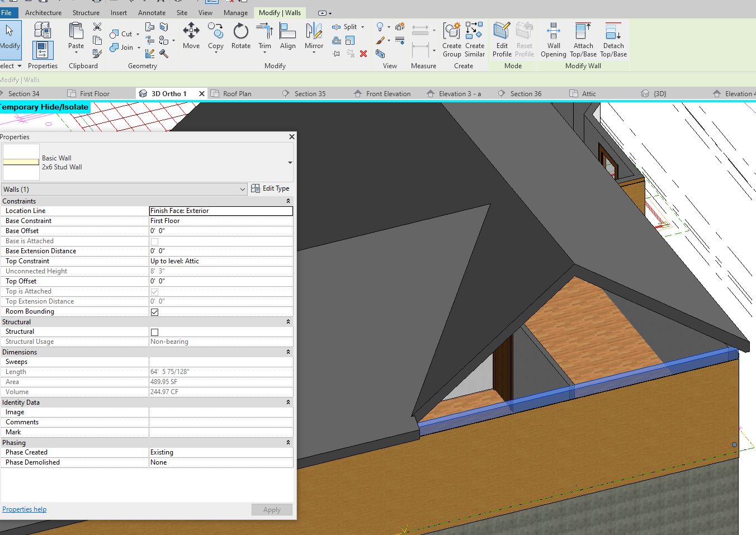Uncheck the Room Bounding checkbox
Screen dimensions: 756x535
[155, 312]
